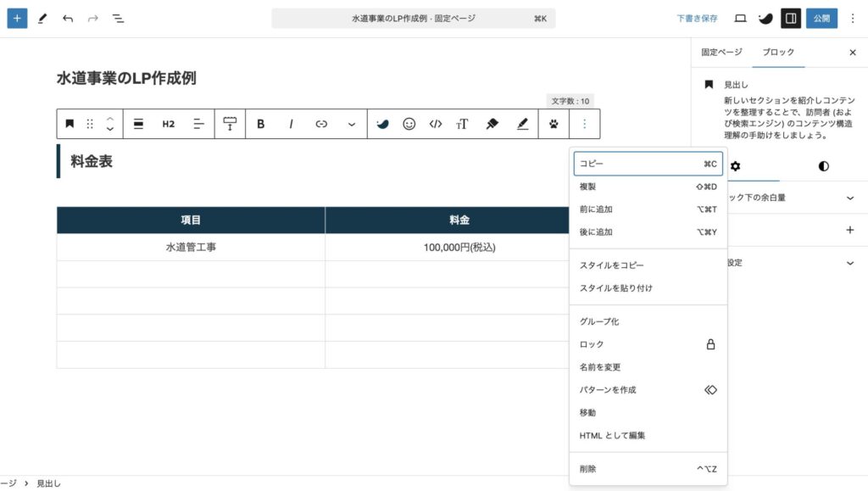This screenshot has height=491, width=868.
Task: Choose スタイルをコピー
Action: coord(648,265)
